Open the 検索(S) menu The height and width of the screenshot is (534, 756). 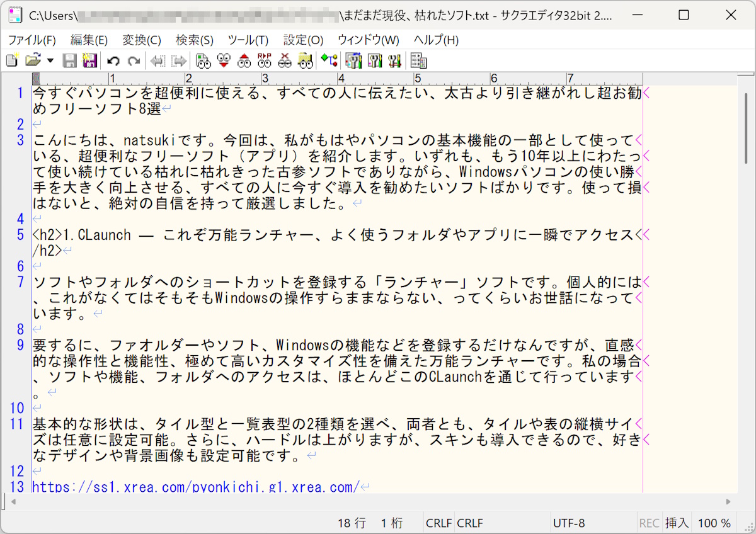193,39
